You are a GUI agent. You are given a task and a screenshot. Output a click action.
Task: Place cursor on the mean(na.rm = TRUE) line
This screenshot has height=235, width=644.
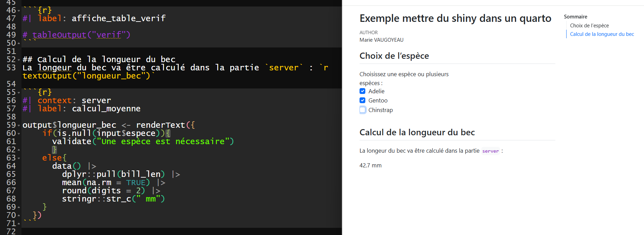106,182
